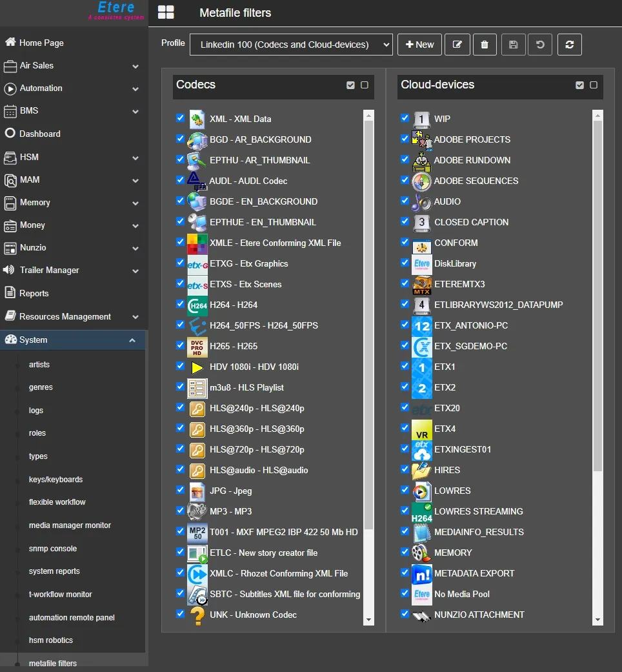Uncheck the XML - XML Data checkbox
Screen dimensions: 622x672
pos(180,118)
